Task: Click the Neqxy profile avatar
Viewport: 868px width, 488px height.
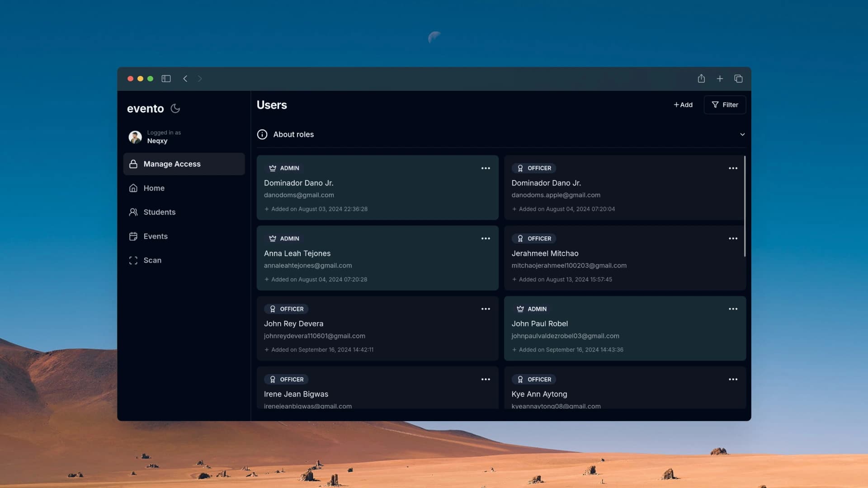Action: [x=135, y=137]
